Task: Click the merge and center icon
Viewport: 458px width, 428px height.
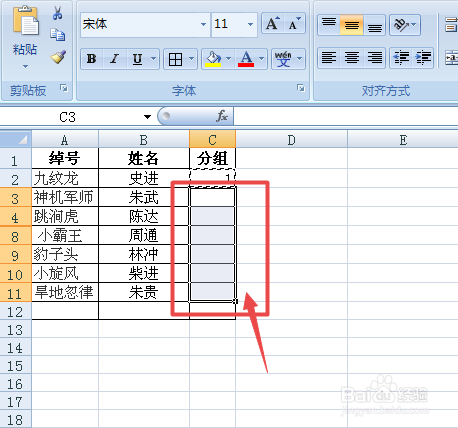Action: point(452,58)
